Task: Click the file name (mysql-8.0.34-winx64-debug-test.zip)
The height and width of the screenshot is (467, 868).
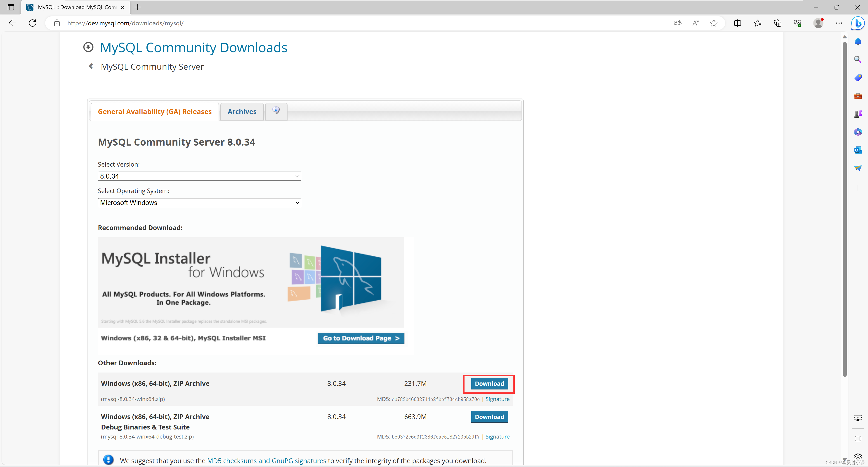Action: tap(147, 436)
